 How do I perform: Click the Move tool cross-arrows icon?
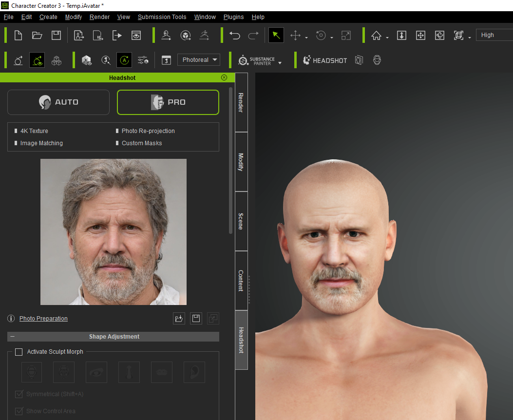295,35
